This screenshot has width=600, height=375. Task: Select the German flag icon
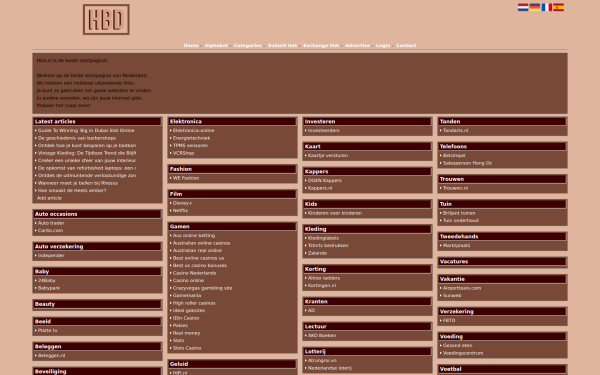[535, 7]
